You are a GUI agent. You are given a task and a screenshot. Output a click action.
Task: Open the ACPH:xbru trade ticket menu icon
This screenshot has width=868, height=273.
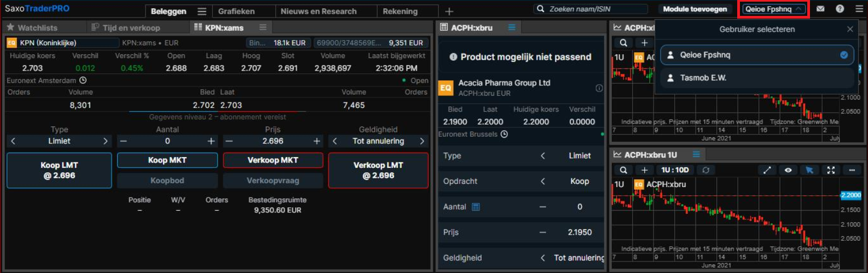512,27
